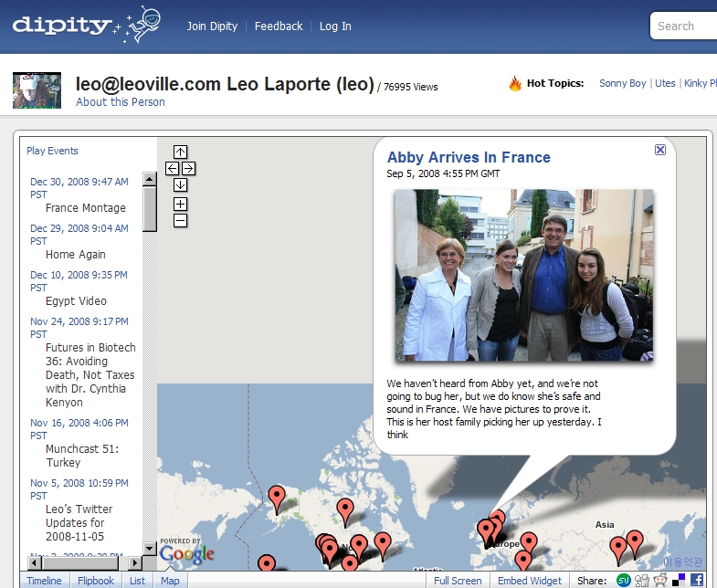Select Munchcast 51: Turkey event
The height and width of the screenshot is (588, 717).
point(82,456)
